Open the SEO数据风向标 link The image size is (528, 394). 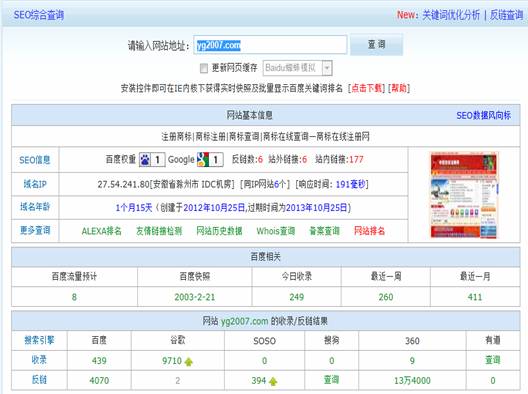coord(484,116)
